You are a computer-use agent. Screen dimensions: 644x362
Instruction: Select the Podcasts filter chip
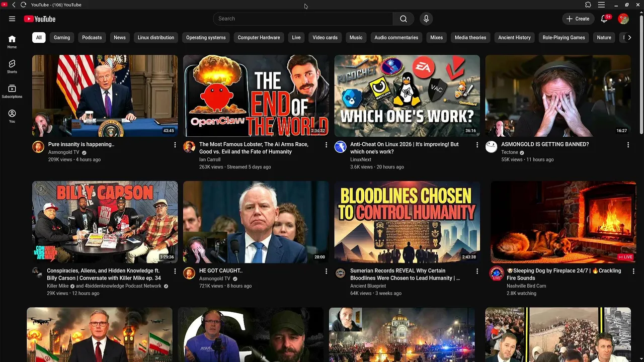(92, 38)
